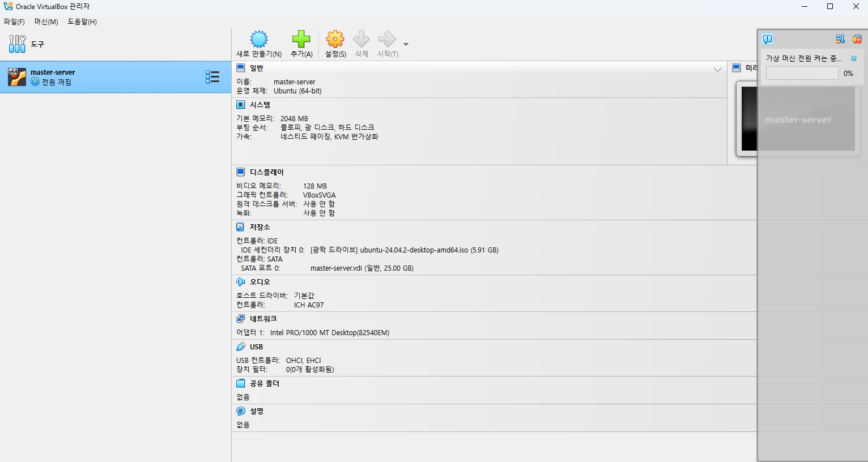Toggle notification sort order icon
868x462 pixels.
pyautogui.click(x=840, y=39)
